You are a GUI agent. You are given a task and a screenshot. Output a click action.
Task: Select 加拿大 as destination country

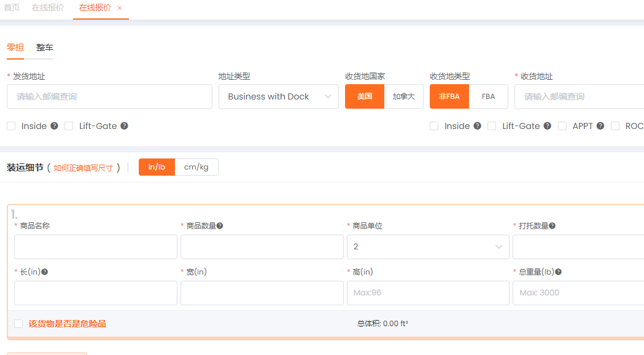point(403,96)
